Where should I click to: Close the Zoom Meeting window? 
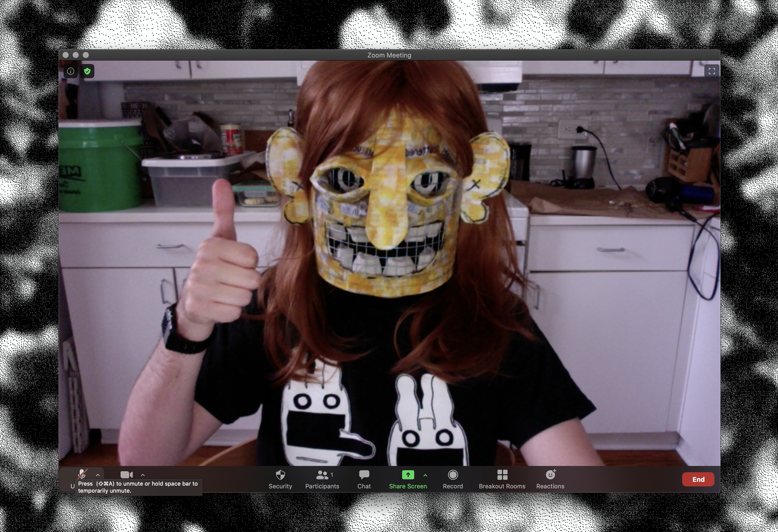tap(66, 55)
